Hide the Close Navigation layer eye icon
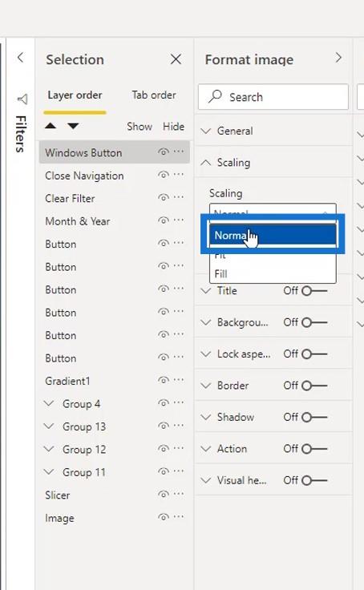The width and height of the screenshot is (364, 590). (163, 175)
